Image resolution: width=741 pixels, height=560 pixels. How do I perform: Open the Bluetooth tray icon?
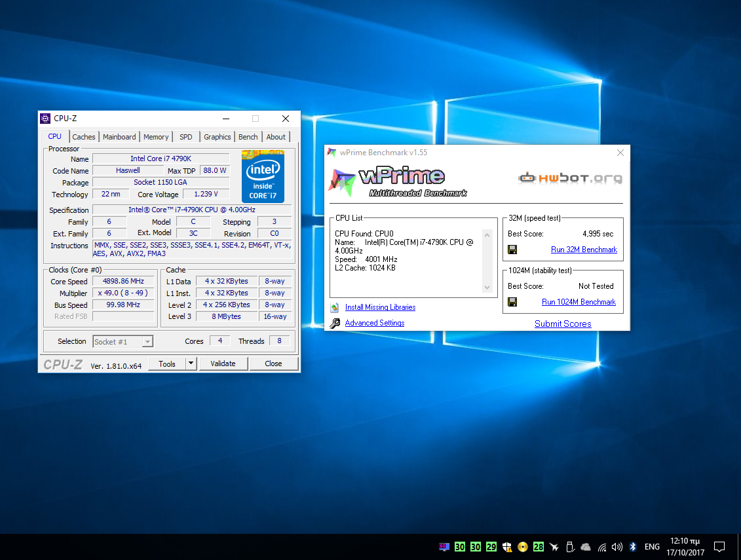pyautogui.click(x=633, y=547)
